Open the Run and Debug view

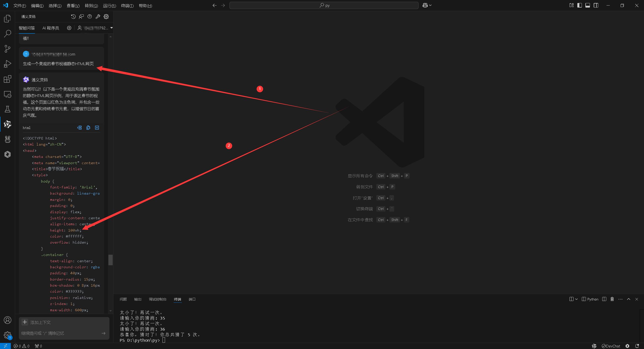click(x=8, y=64)
